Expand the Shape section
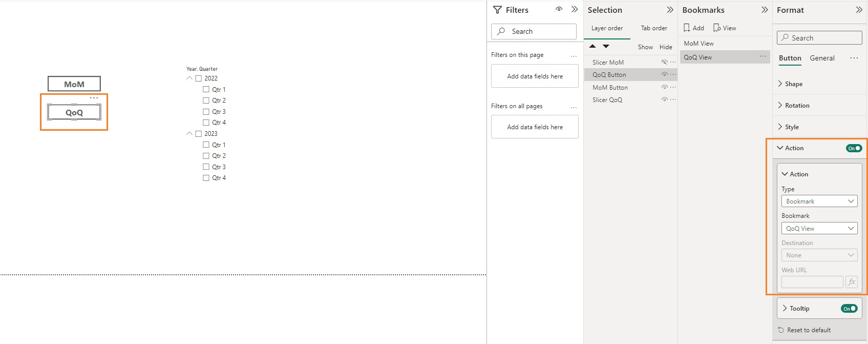Viewport: 868px width, 344px height. point(819,84)
